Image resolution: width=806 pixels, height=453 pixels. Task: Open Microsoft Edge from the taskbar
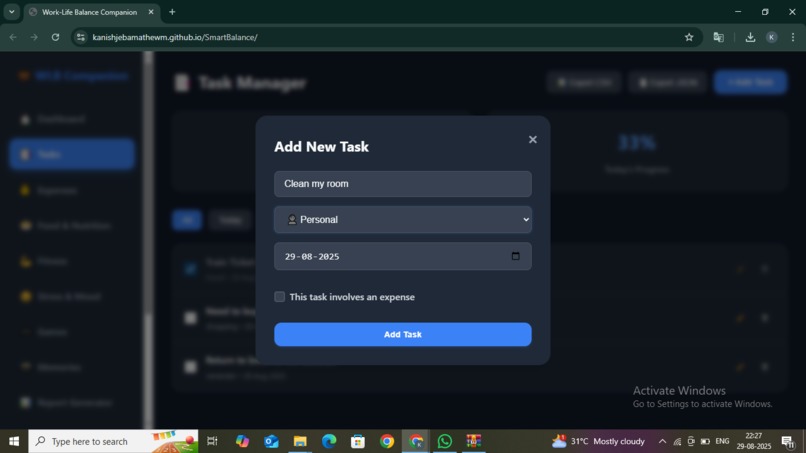329,441
